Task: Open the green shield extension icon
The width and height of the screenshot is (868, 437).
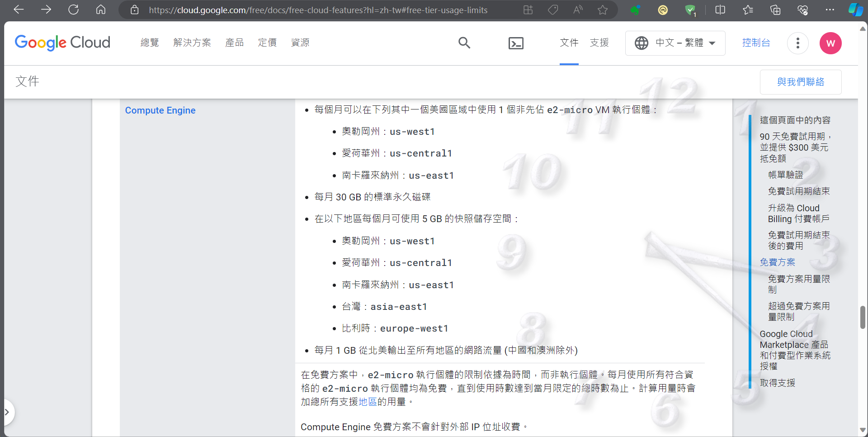Action: pyautogui.click(x=690, y=10)
